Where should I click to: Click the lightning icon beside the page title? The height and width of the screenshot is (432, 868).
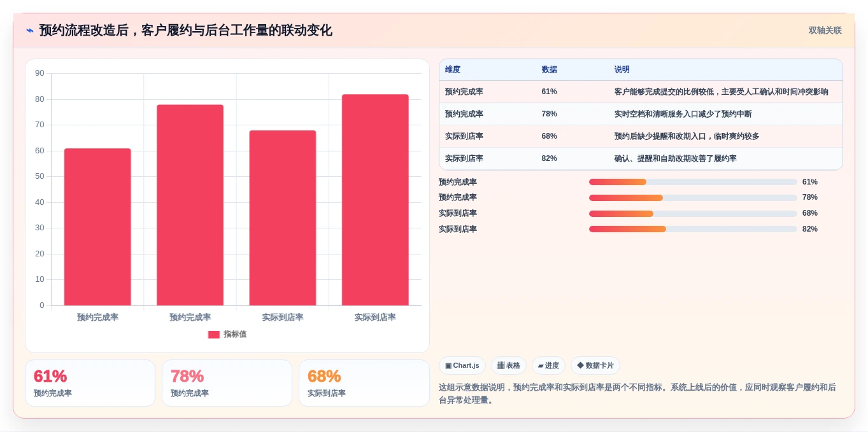pyautogui.click(x=30, y=31)
